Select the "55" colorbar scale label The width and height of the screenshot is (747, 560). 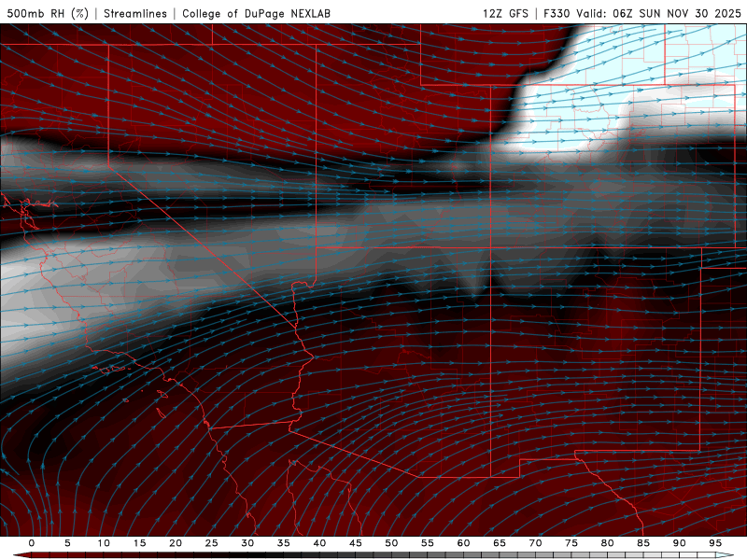pyautogui.click(x=428, y=543)
